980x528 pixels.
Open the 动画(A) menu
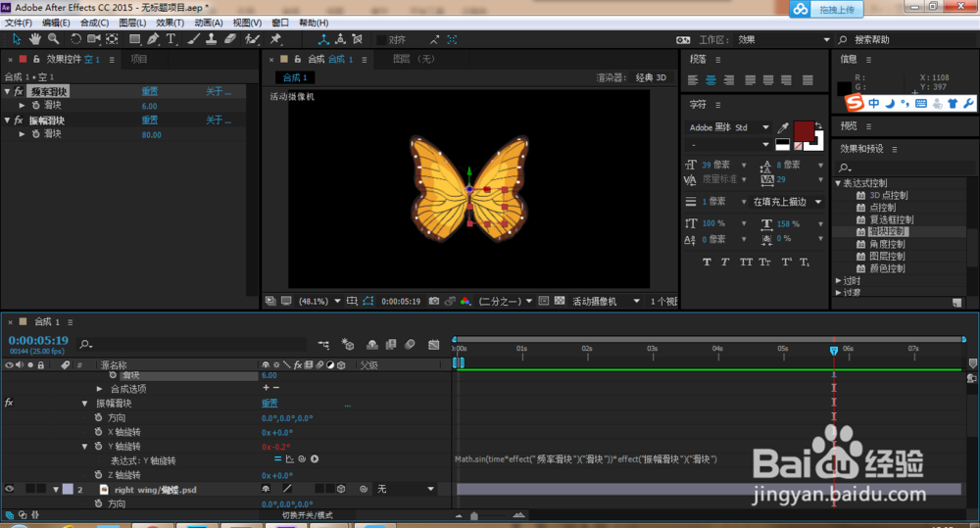[x=208, y=23]
